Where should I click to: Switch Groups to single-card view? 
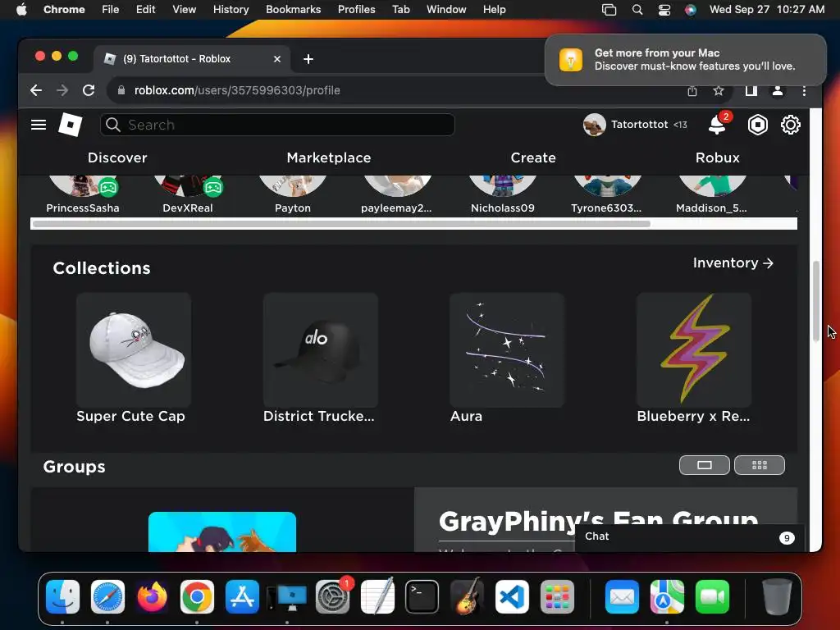(x=704, y=465)
